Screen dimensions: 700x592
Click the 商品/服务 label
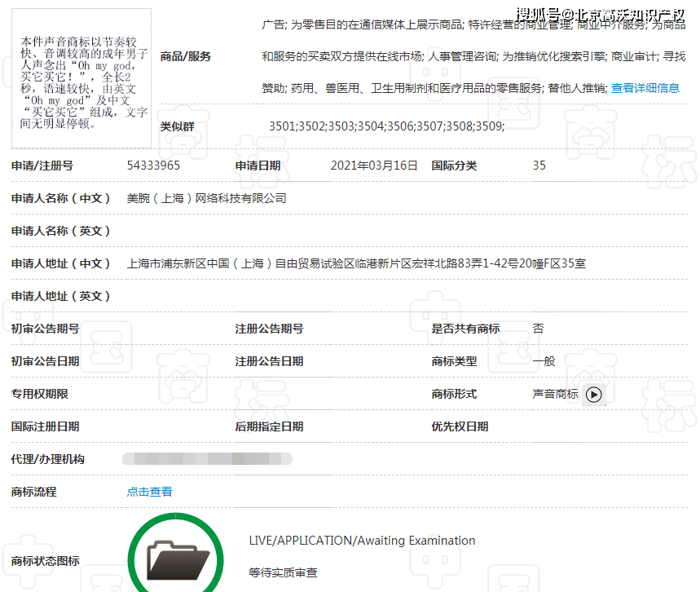coord(186,56)
